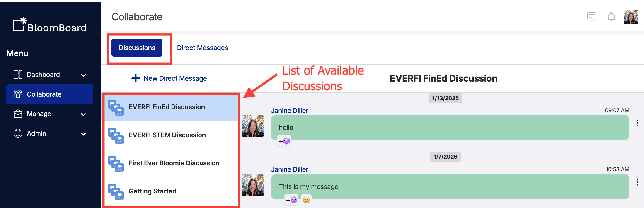Expand the Admin menu chevron
Image resolution: width=644 pixels, height=208 pixels.
pyautogui.click(x=83, y=134)
